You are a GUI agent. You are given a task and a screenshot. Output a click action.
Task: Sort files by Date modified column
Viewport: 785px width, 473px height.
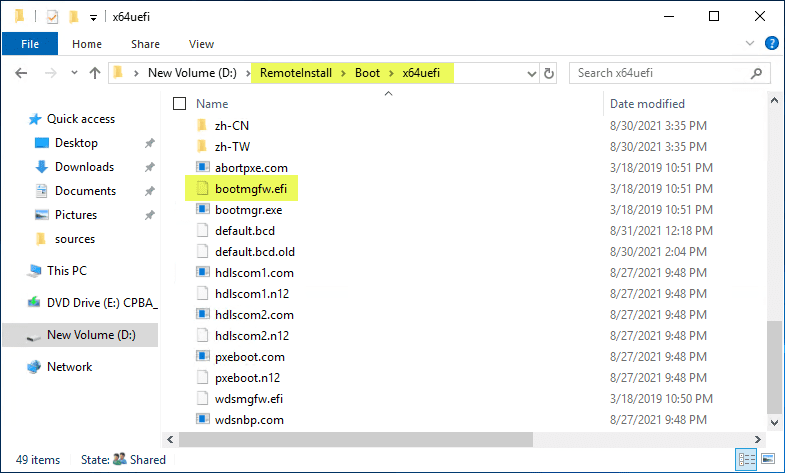[x=647, y=103]
